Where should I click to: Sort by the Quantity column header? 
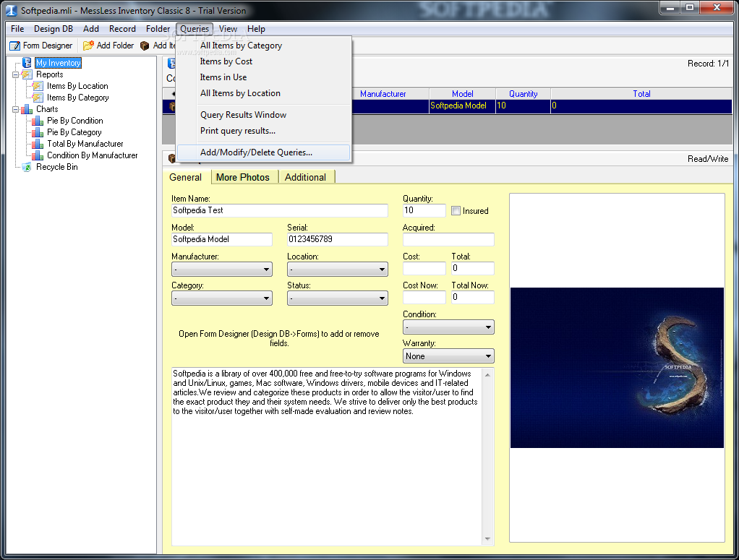(x=523, y=94)
